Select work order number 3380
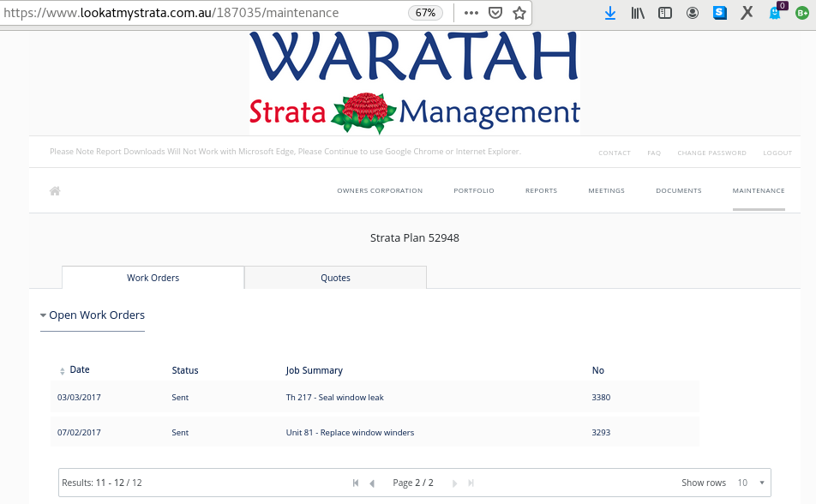 [601, 397]
